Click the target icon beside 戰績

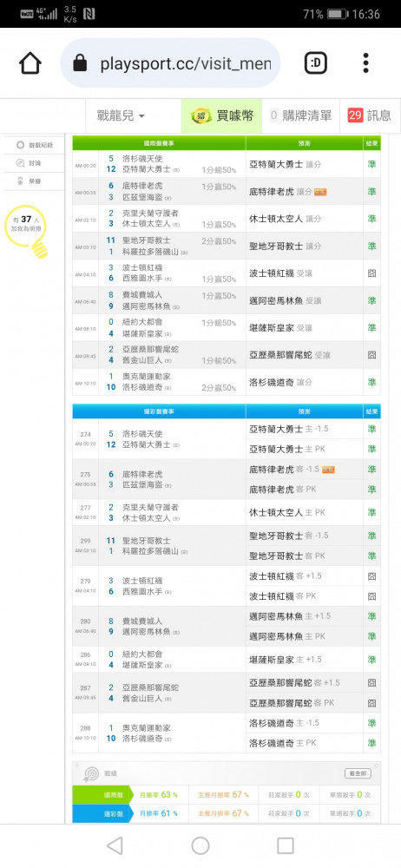click(90, 773)
